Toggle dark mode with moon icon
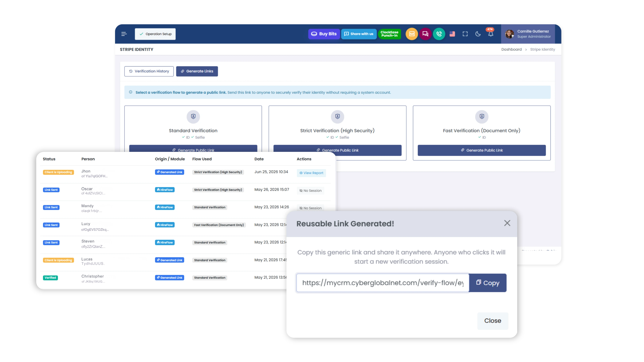644x362 pixels. 478,34
